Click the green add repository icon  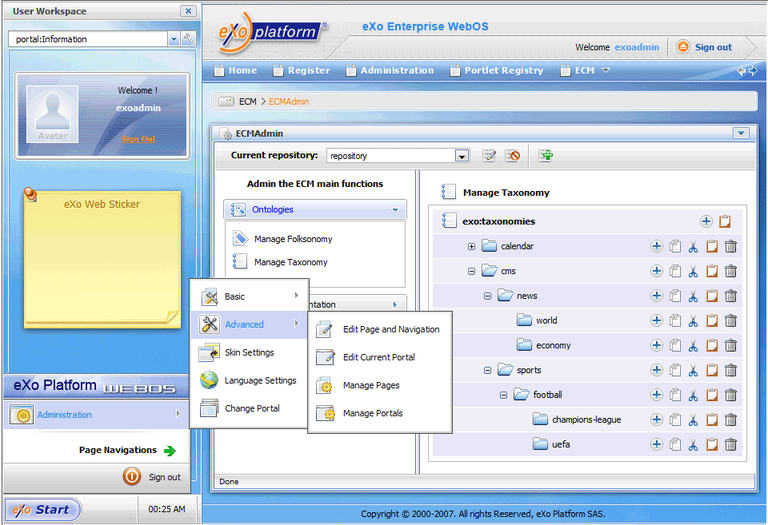click(x=545, y=156)
